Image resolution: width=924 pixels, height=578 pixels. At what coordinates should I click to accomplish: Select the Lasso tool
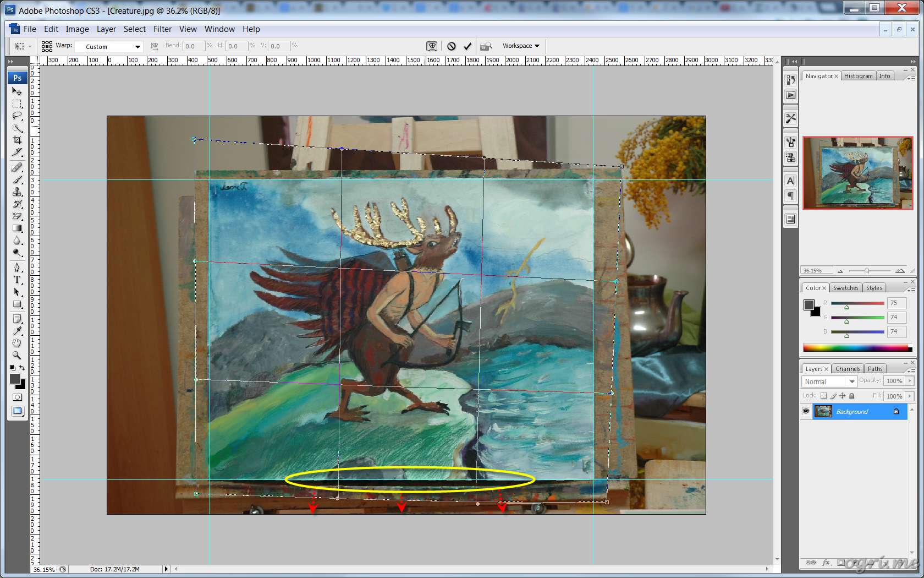tap(17, 116)
